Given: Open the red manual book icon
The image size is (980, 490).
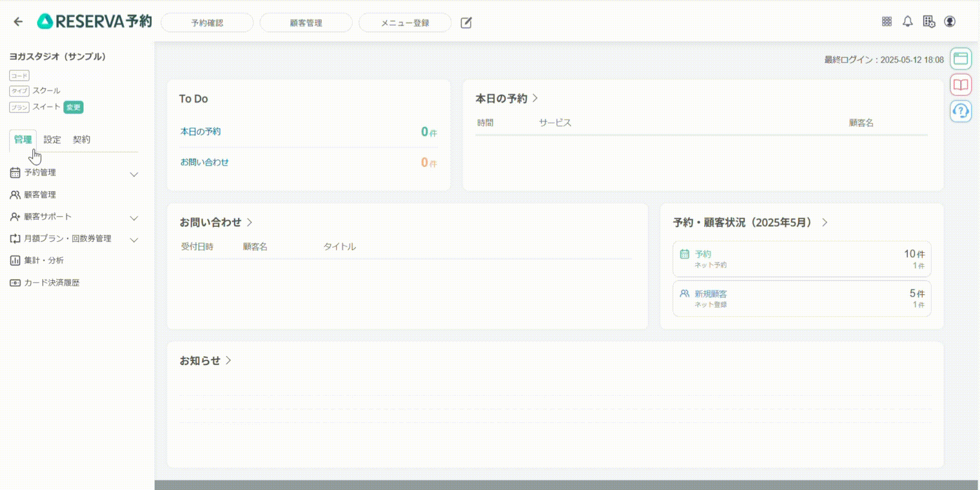Looking at the screenshot, I should [960, 85].
